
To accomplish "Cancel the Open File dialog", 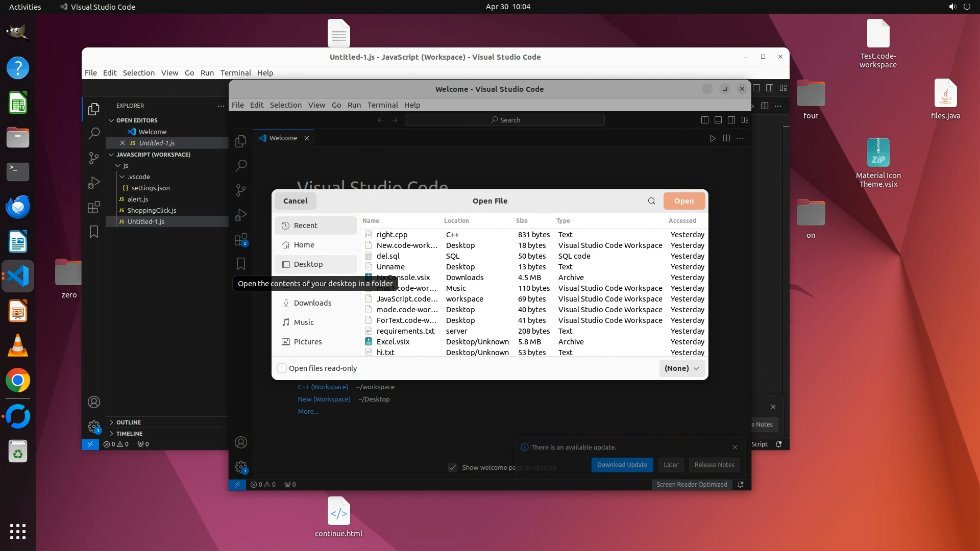I will point(295,201).
